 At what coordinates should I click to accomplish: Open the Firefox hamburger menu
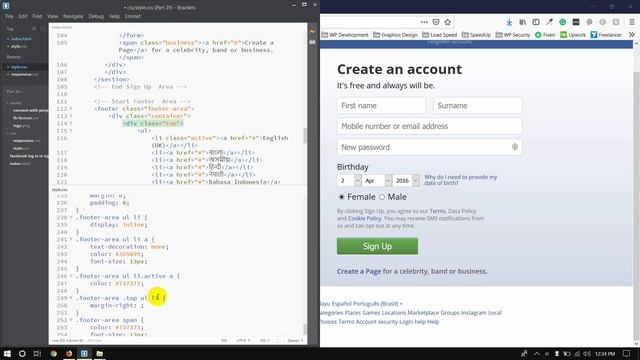pos(631,22)
